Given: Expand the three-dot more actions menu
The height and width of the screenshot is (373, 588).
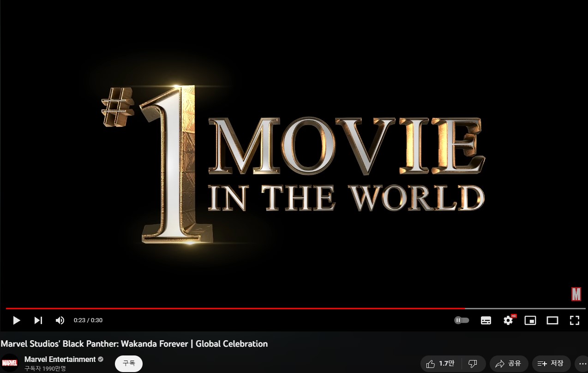Looking at the screenshot, I should coord(582,364).
